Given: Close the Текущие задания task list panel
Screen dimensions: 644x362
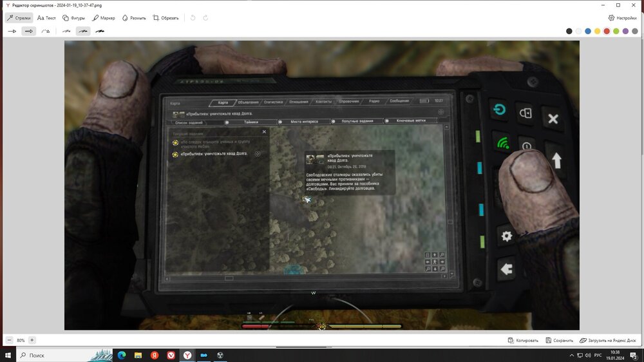Looking at the screenshot, I should 264,132.
